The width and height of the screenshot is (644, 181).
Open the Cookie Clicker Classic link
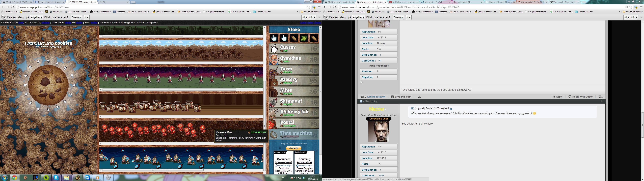(310, 22)
